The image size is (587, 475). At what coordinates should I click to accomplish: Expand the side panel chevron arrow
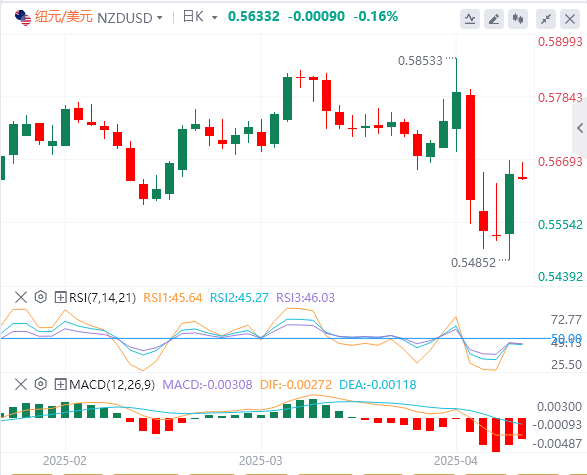tap(580, 128)
